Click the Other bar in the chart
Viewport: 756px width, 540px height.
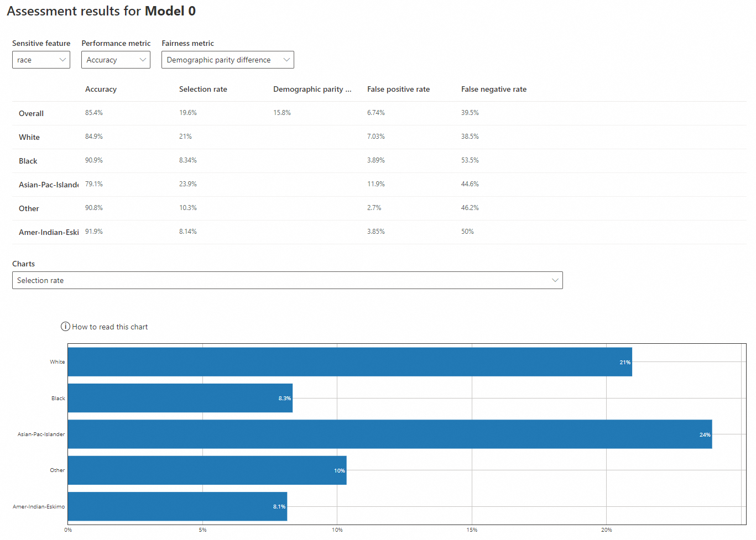click(x=207, y=470)
